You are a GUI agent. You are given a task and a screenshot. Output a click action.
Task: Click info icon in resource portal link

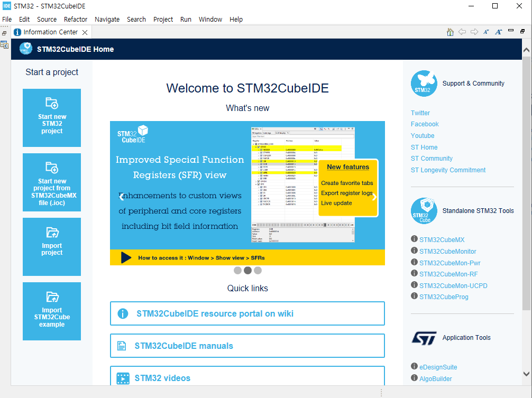tap(123, 313)
